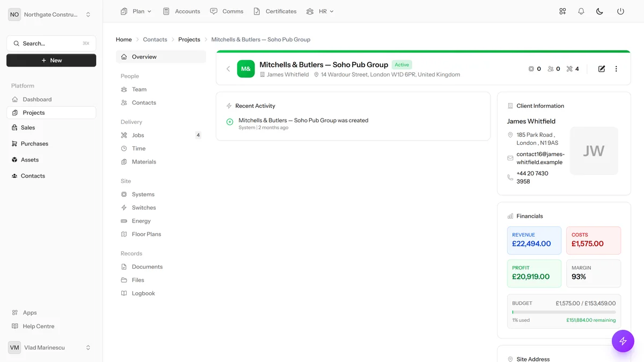Open Materials under Delivery
Image resolution: width=644 pixels, height=362 pixels.
point(161,161)
